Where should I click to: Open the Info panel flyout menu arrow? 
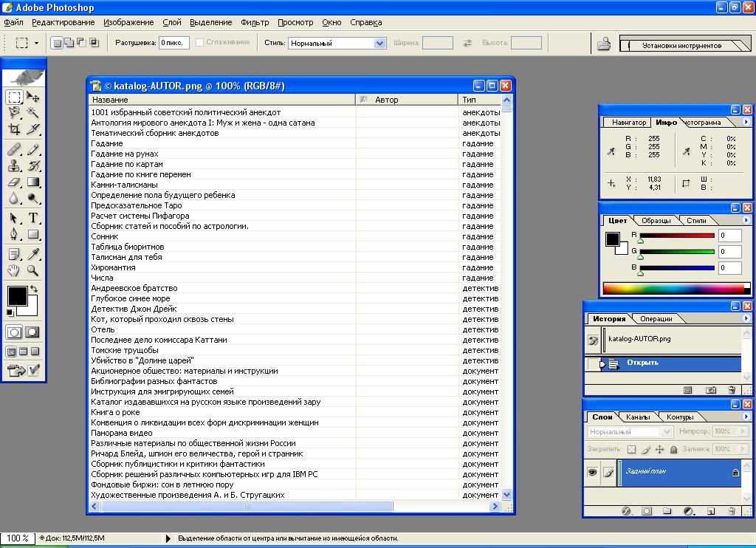[746, 122]
